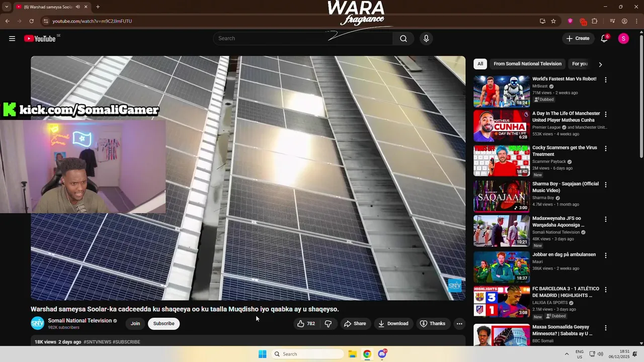Screen dimensions: 644x362
Task: Open options for Cocky Scammers video
Action: (606, 149)
